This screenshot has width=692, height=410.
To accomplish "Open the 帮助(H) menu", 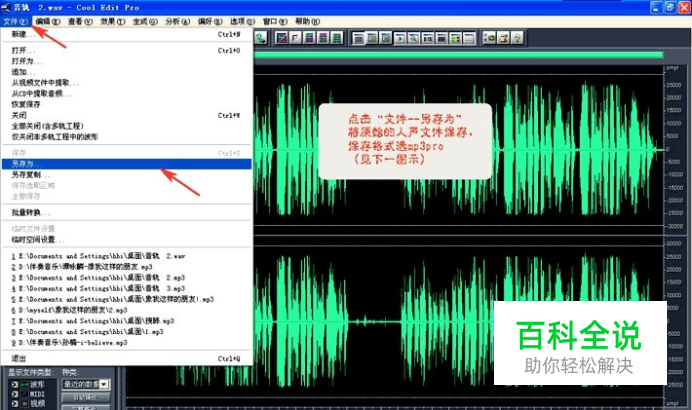I will pos(308,21).
